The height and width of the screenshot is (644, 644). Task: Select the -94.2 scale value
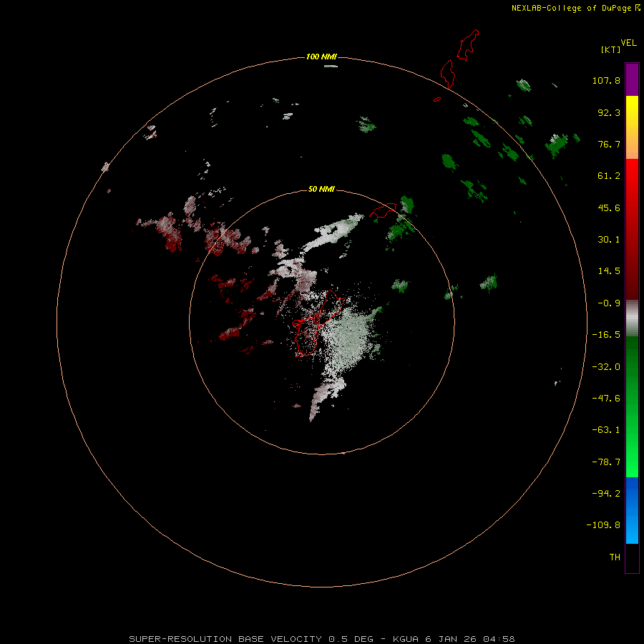pyautogui.click(x=606, y=494)
